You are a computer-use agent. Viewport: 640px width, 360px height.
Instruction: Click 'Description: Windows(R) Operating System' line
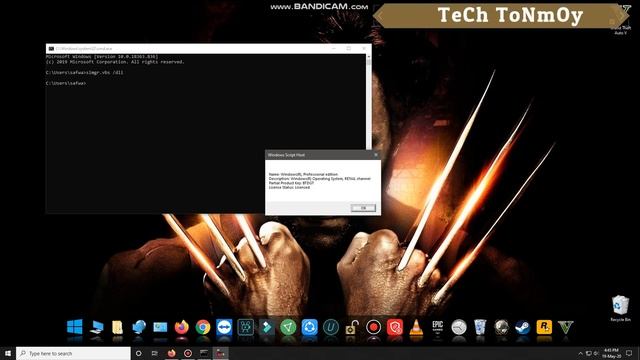(x=320, y=179)
